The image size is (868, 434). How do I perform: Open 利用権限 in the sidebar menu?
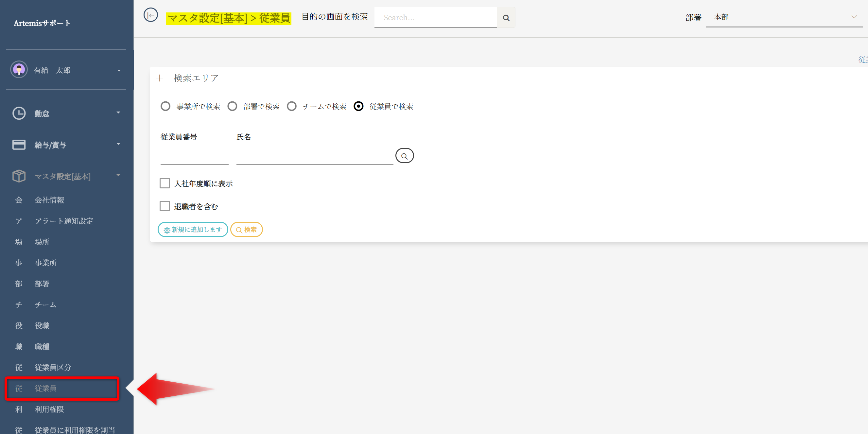49,409
